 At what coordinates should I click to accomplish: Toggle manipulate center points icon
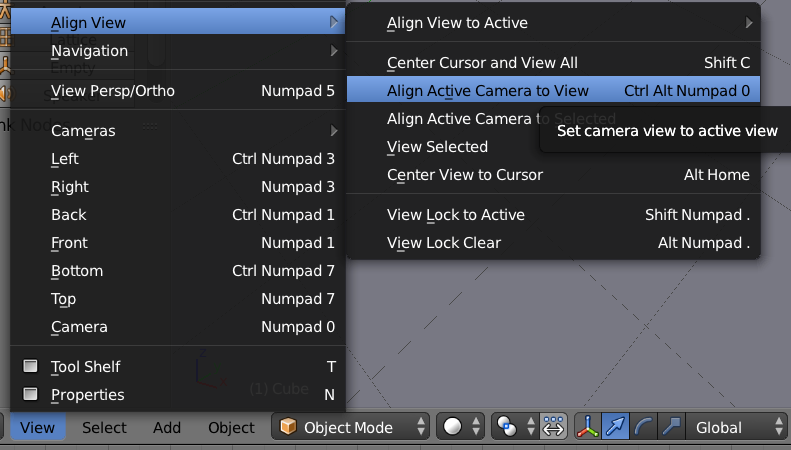553,427
